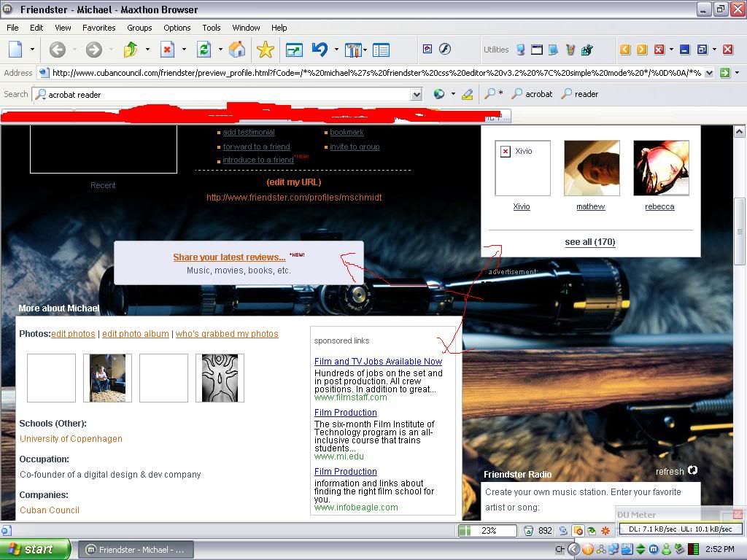Click the Utilities window icon
The height and width of the screenshot is (560, 747).
537,50
